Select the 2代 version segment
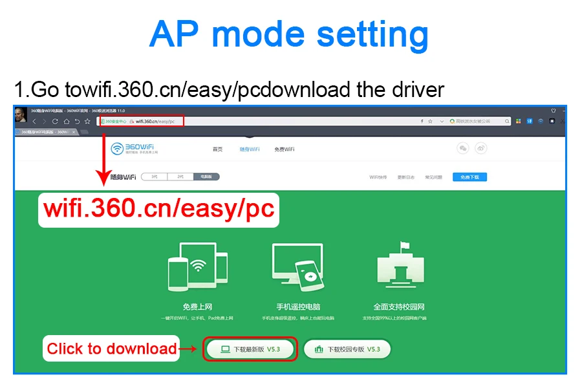The width and height of the screenshot is (582, 392). click(180, 177)
